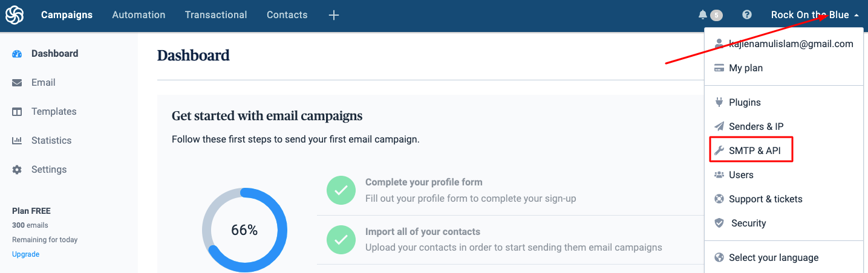
Task: Click the Complete your profile form checkmark
Action: point(341,190)
